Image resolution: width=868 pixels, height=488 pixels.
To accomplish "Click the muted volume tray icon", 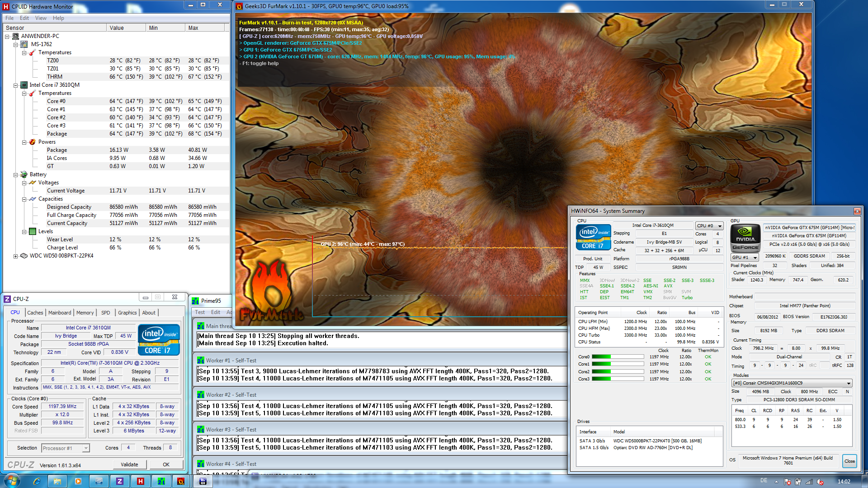I will [x=820, y=482].
